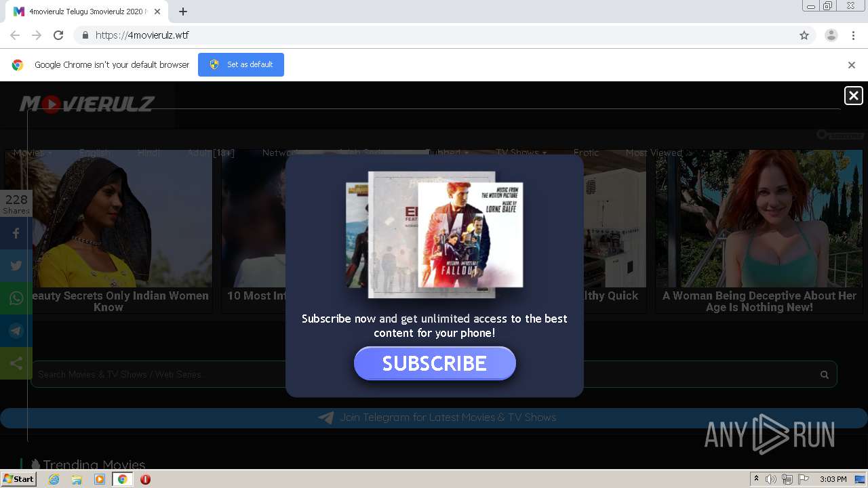This screenshot has height=488, width=868.
Task: Switch to Chrome taskbar button
Action: 123,479
